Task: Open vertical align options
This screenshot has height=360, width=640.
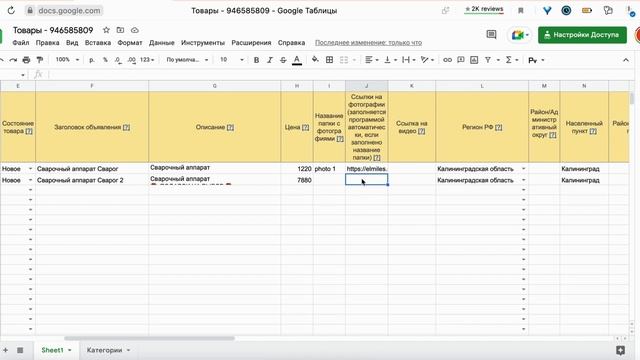Action: click(x=390, y=60)
